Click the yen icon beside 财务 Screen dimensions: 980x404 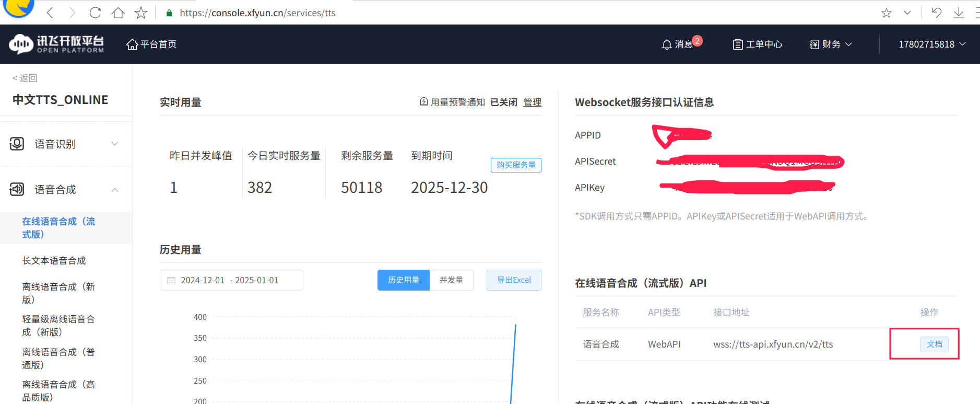pyautogui.click(x=814, y=44)
